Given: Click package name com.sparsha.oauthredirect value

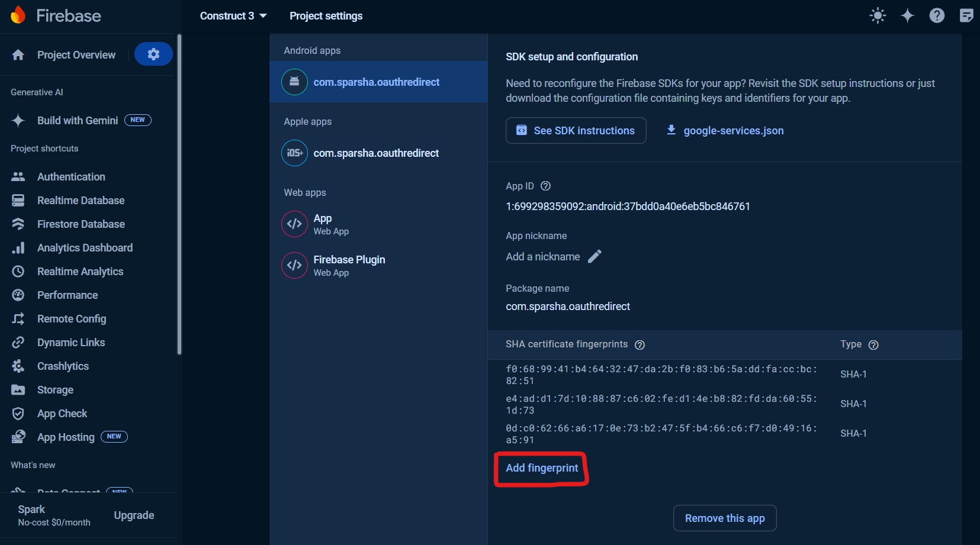Looking at the screenshot, I should point(567,307).
